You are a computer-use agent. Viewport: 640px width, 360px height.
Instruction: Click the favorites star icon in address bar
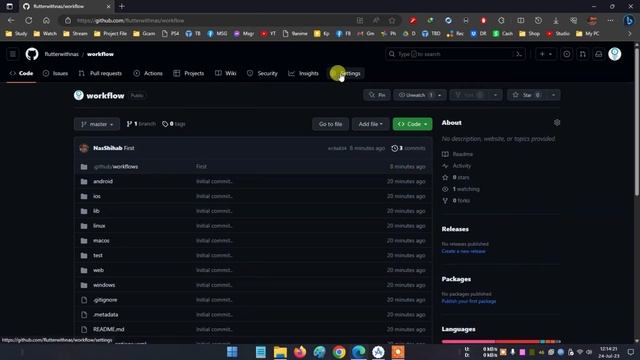[392, 20]
